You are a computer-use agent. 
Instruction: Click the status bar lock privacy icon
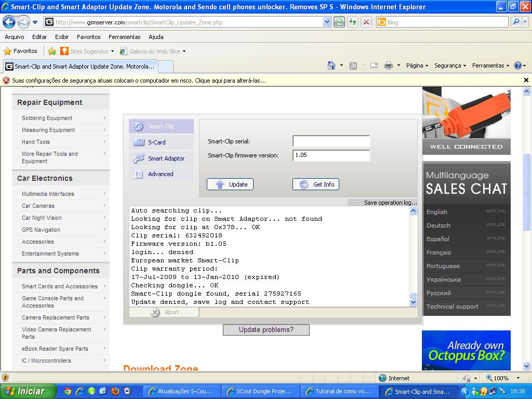(467, 378)
